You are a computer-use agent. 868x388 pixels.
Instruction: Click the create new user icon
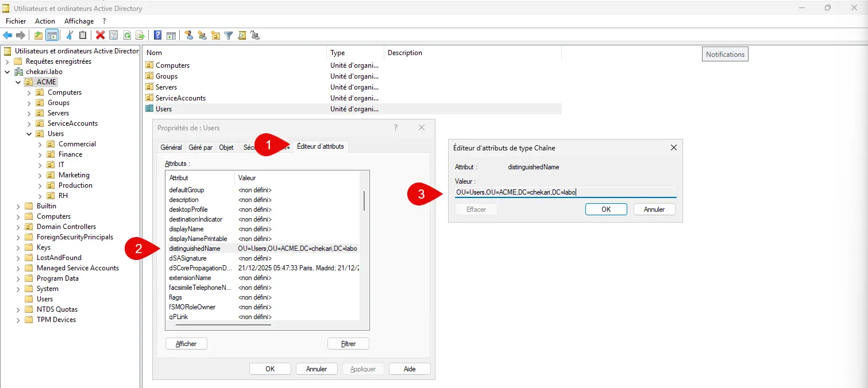(x=188, y=36)
